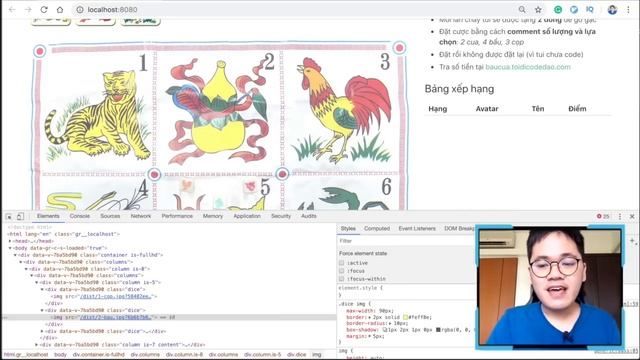Open the green Grammarly extension icon
Screen dimensions: 640x360
pyautogui.click(x=558, y=9)
